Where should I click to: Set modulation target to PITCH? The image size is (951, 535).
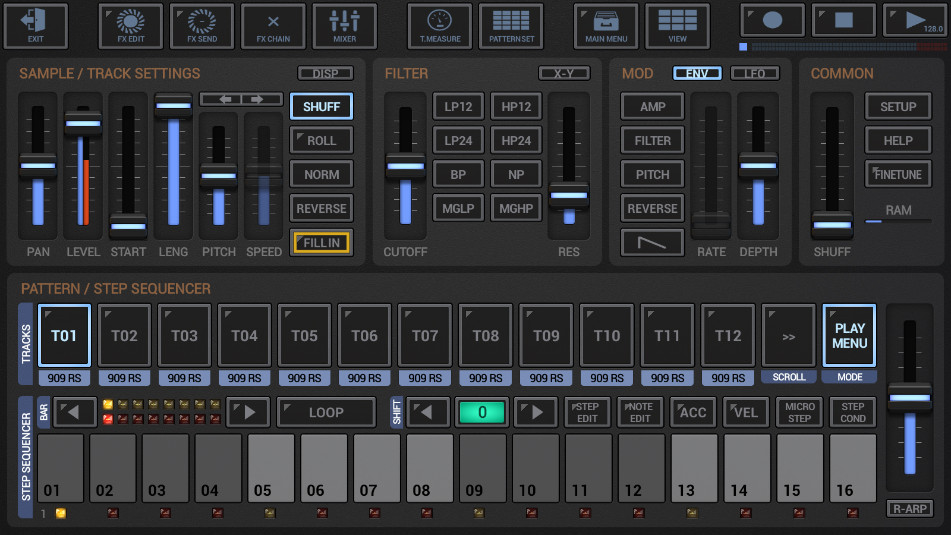click(x=652, y=175)
